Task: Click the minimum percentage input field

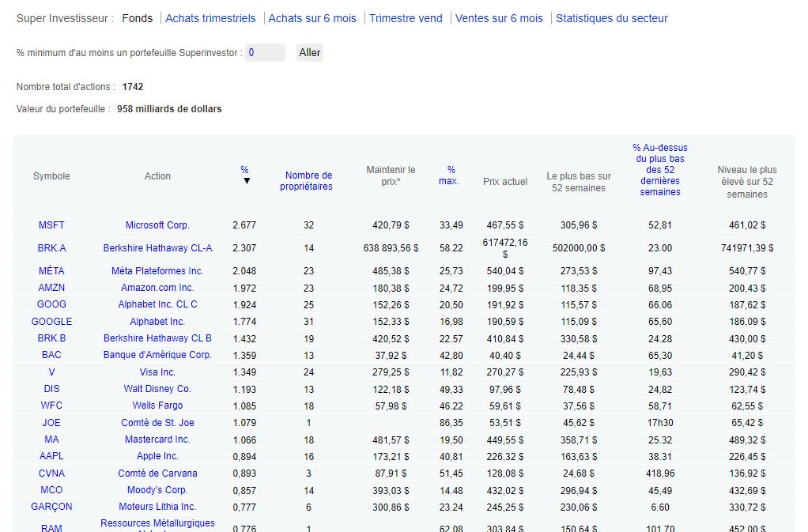Action: (266, 52)
